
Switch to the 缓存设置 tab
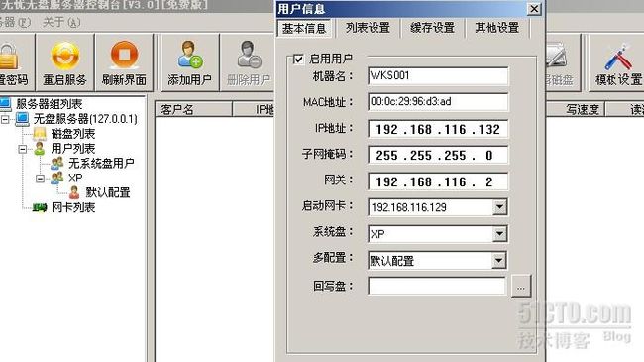[x=433, y=28]
